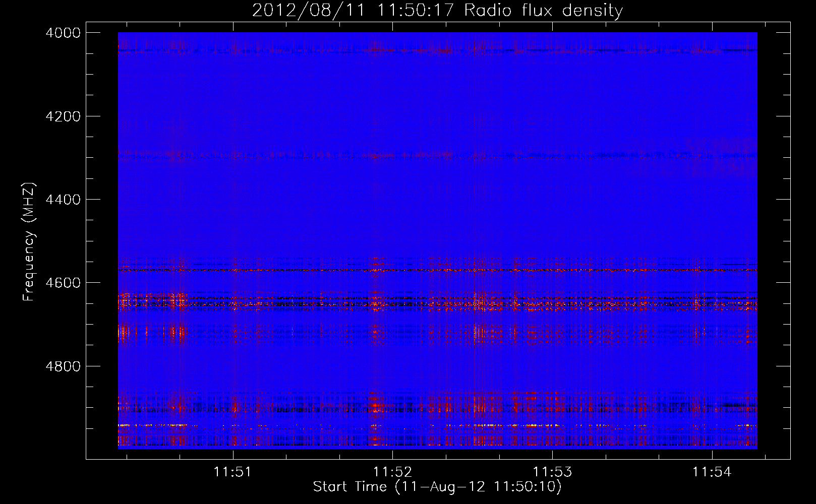Select the 4200 frequency axis label
This screenshot has height=504, width=816.
click(63, 116)
